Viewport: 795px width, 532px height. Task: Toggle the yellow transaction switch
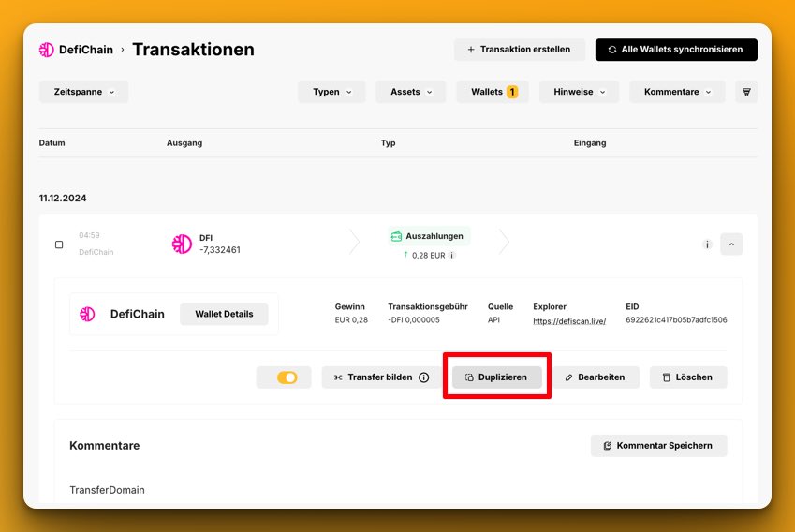287,377
